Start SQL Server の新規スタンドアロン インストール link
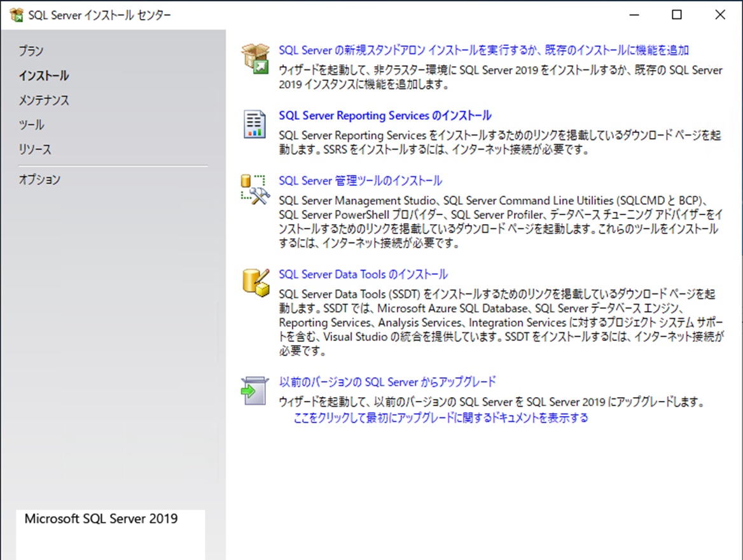Screen dimensions: 743x560 [x=483, y=50]
